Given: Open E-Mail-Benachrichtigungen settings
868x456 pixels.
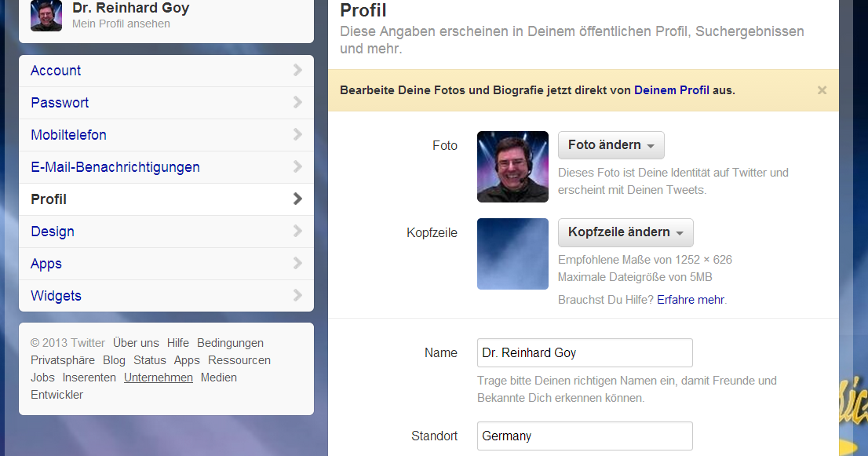Looking at the screenshot, I should (x=166, y=167).
